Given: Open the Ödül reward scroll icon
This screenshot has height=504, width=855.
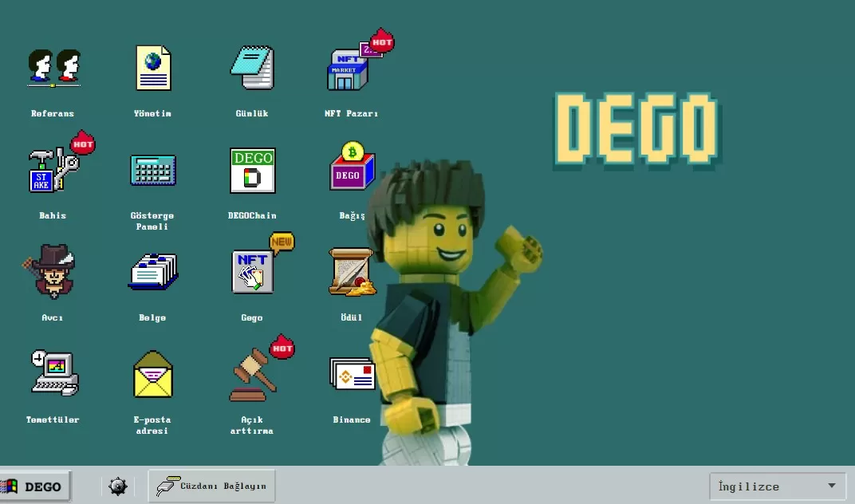Looking at the screenshot, I should tap(351, 272).
